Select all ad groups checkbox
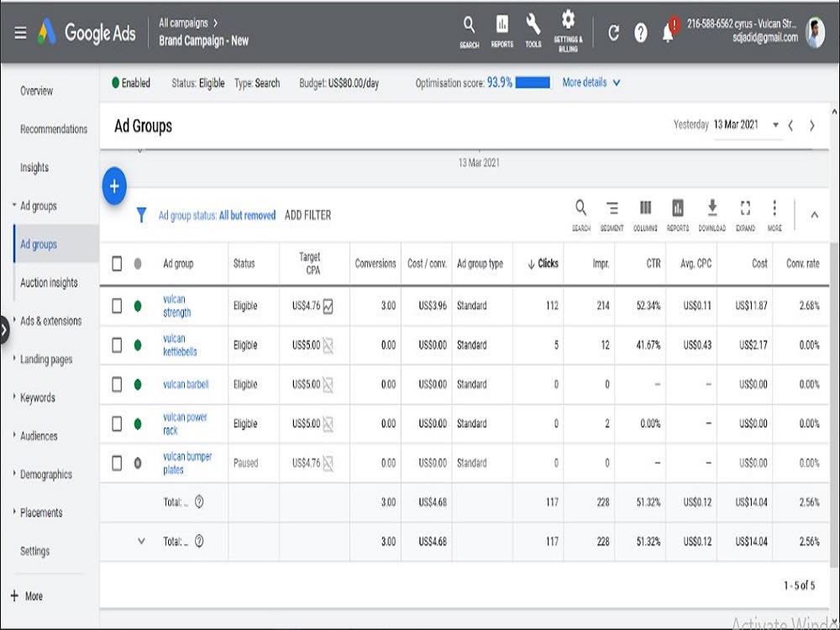 coord(117,263)
